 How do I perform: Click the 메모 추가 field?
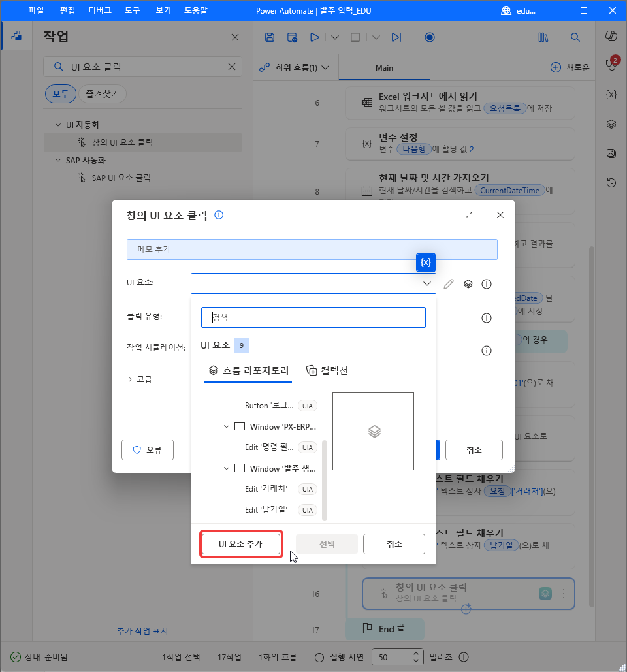[312, 249]
